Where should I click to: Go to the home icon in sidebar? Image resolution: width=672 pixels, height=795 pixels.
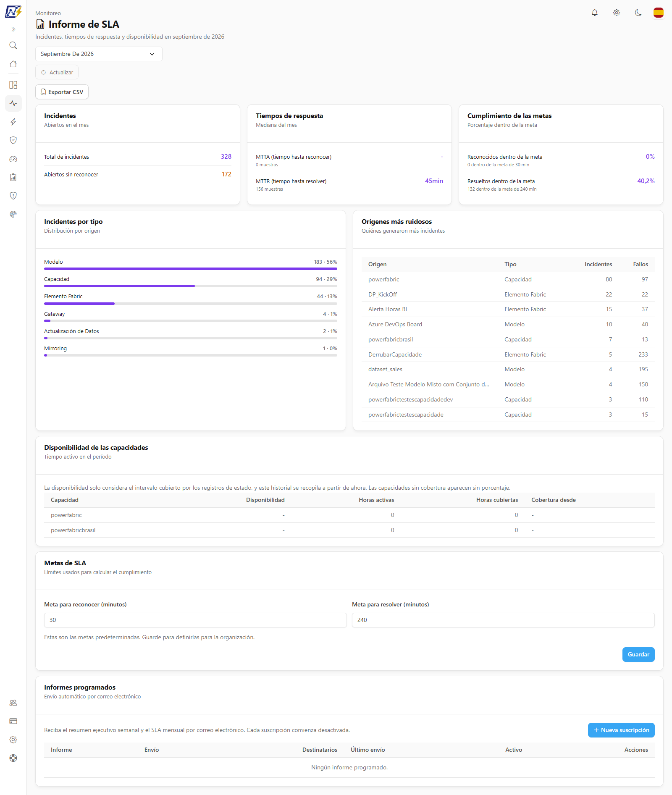pyautogui.click(x=13, y=64)
